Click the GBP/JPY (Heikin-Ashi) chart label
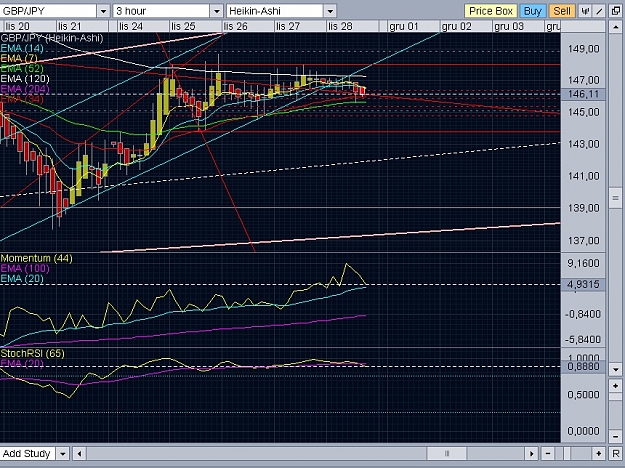625x468 pixels. pyautogui.click(x=52, y=38)
